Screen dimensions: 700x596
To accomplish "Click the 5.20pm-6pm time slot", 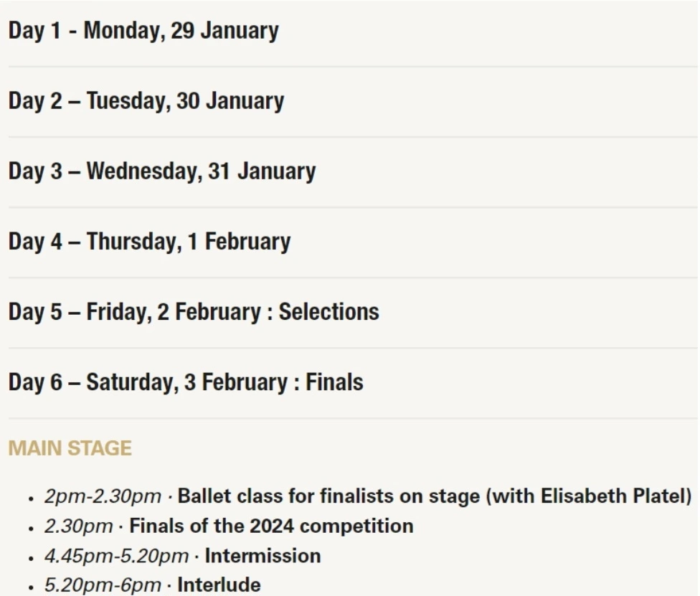I will (103, 585).
